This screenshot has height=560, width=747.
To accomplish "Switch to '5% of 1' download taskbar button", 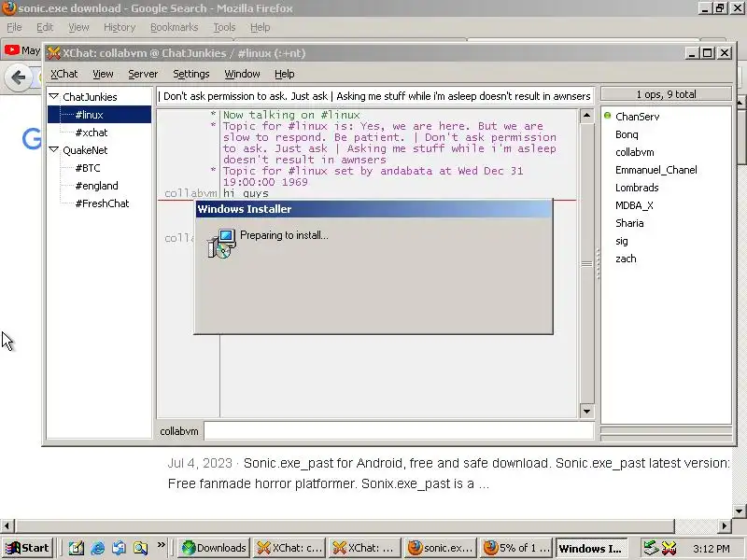I will [x=516, y=548].
